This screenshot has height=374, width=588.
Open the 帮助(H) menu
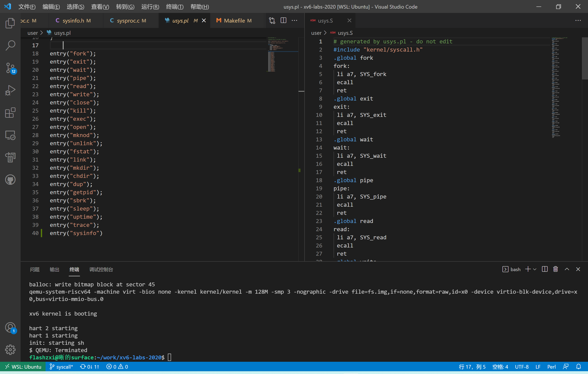click(x=199, y=7)
